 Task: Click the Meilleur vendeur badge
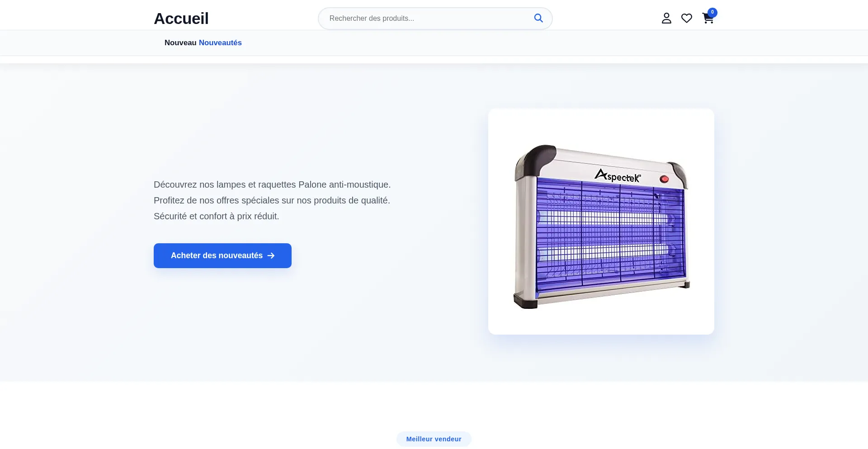434,439
